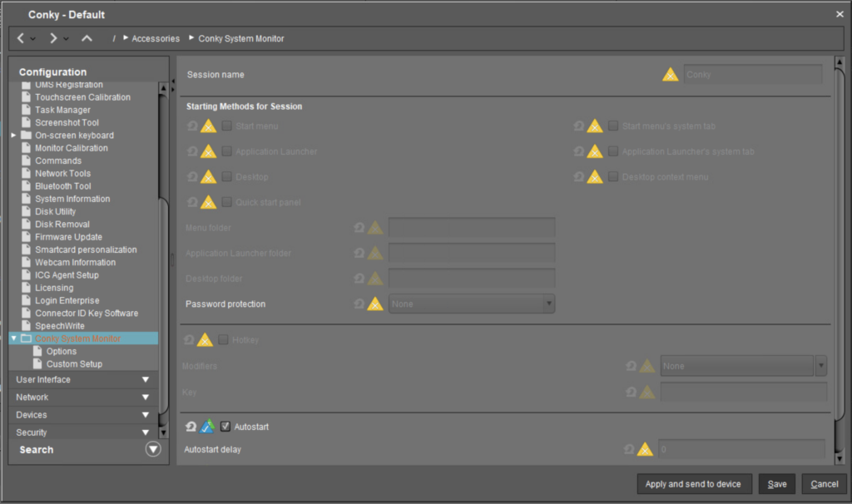Click Conky System Monitor breadcrumb
This screenshot has width=852, height=504.
point(240,38)
